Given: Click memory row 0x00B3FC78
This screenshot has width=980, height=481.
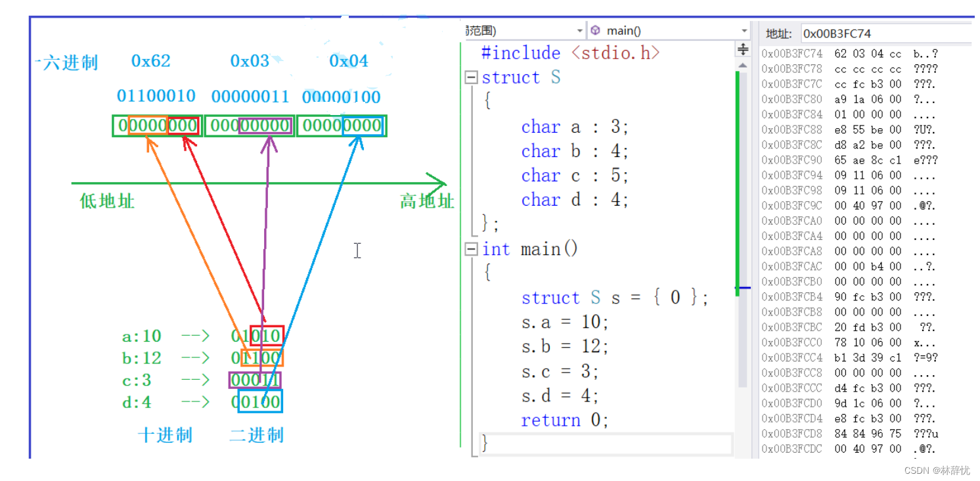Looking at the screenshot, I should [x=849, y=69].
